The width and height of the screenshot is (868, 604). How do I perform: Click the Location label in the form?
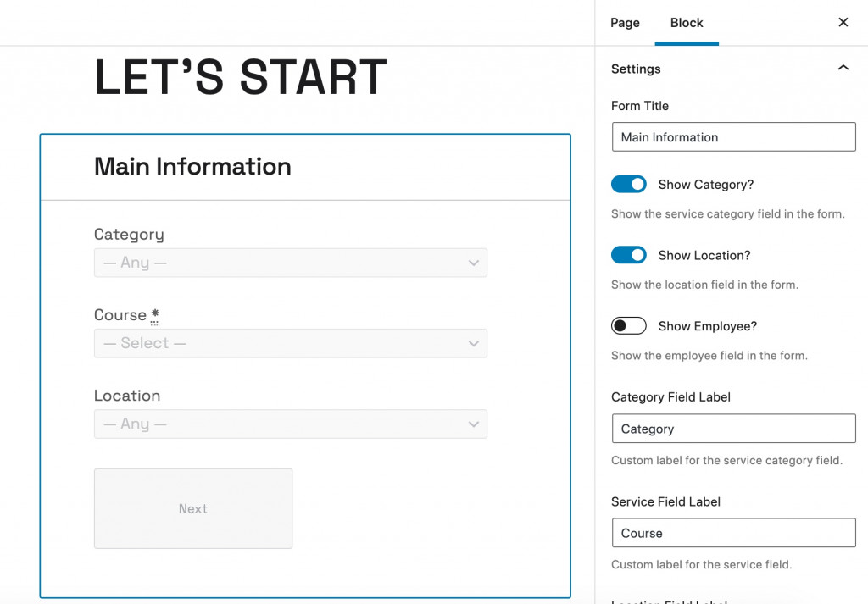[127, 396]
